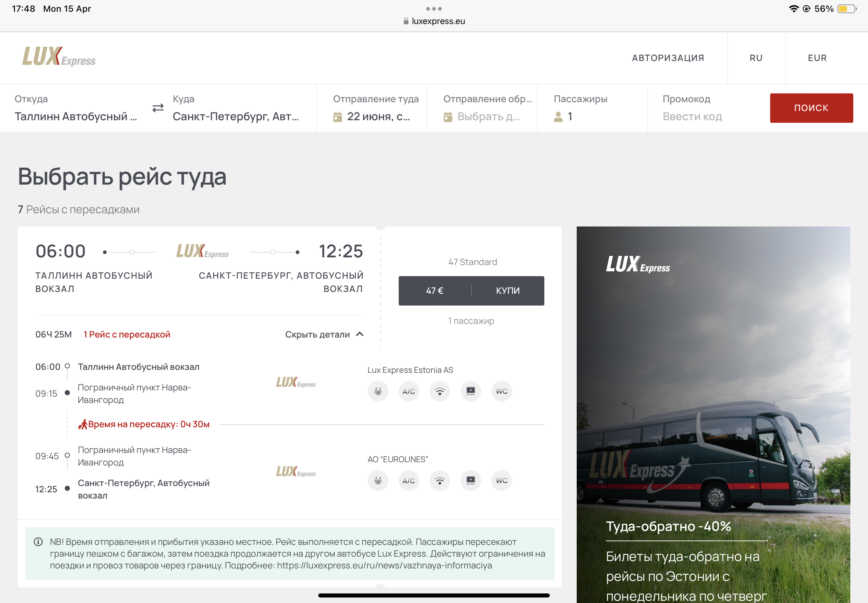Tap the Wi-Fi status icon in the status bar
Screen dimensions: 868x603
pos(794,9)
